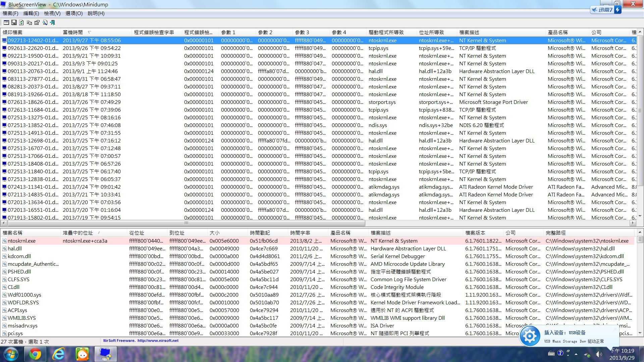The width and height of the screenshot is (644, 362).
Task: Sort by the 程式錯誤檢查字串 column header
Action: 157,32
